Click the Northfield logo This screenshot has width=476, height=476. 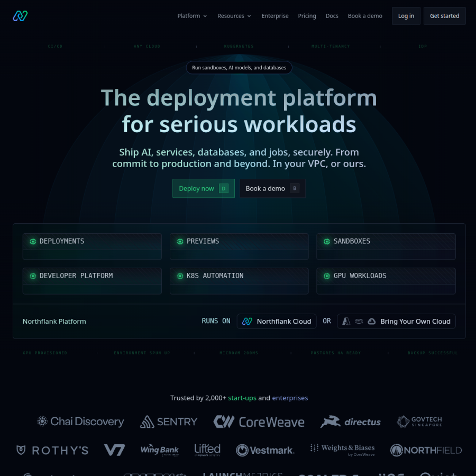click(x=426, y=450)
